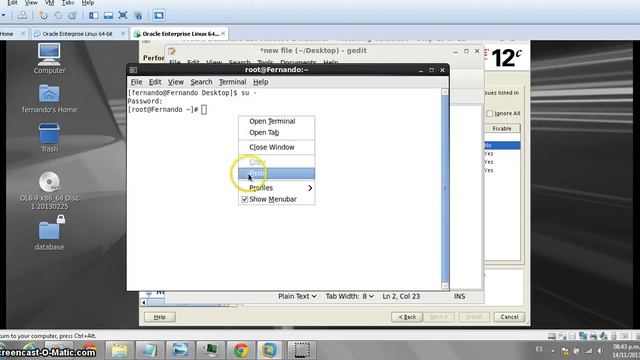This screenshot has width=640, height=360.
Task: Open the terminal's Search menu
Action: pyautogui.click(x=201, y=82)
